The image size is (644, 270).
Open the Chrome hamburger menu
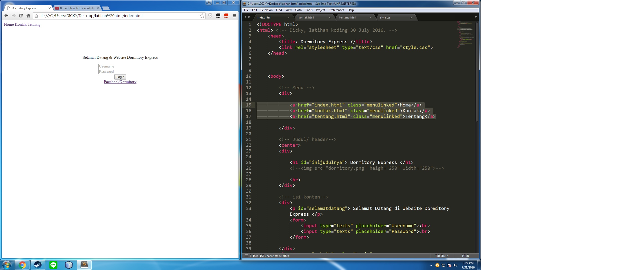point(234,16)
